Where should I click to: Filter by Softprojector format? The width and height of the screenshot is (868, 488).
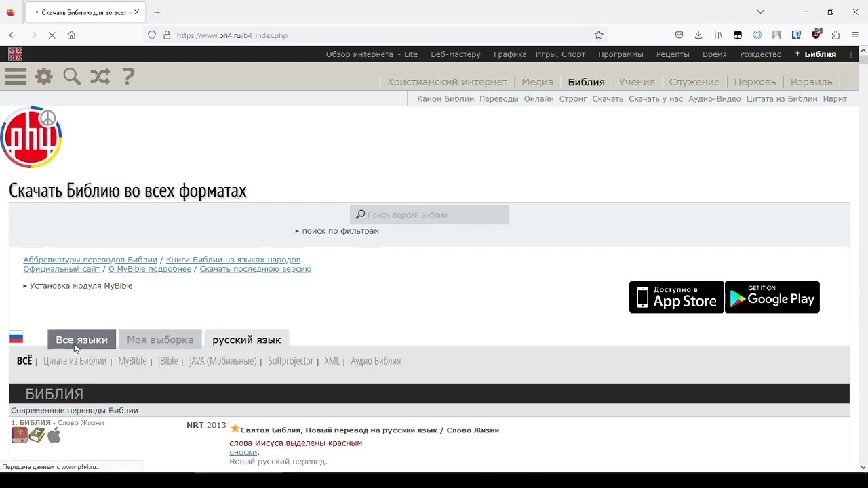click(x=290, y=361)
